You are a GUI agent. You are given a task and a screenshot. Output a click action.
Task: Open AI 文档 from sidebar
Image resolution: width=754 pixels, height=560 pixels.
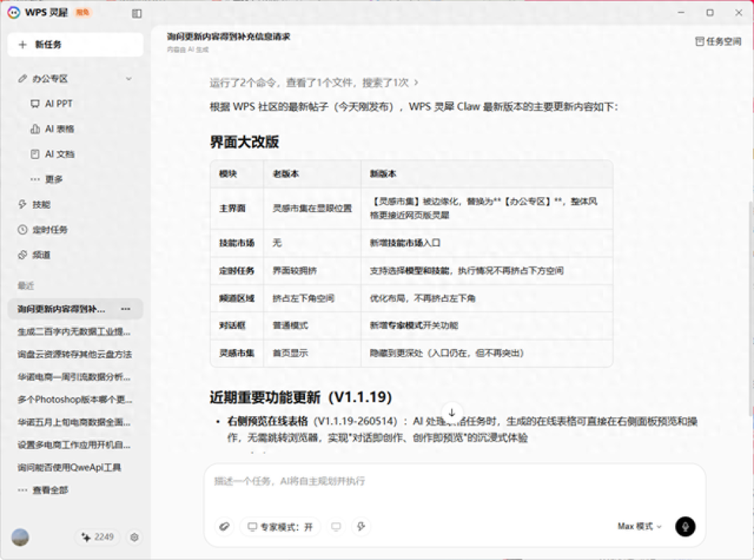tap(59, 154)
